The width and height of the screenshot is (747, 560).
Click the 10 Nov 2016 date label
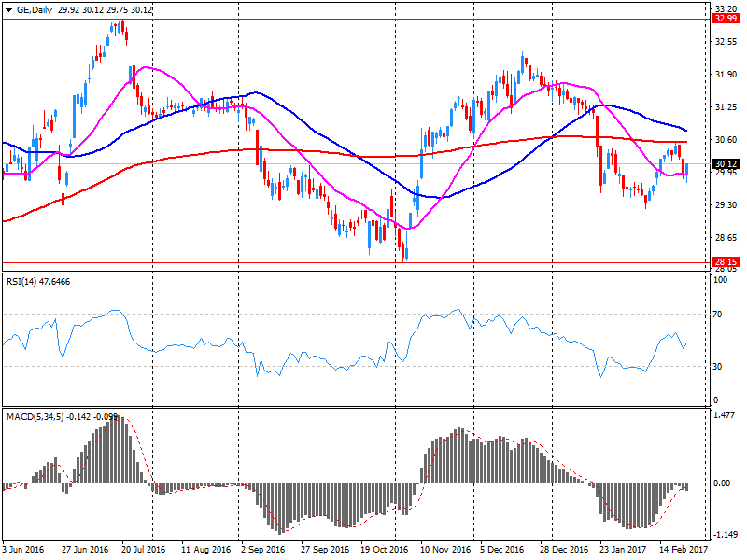click(x=444, y=551)
